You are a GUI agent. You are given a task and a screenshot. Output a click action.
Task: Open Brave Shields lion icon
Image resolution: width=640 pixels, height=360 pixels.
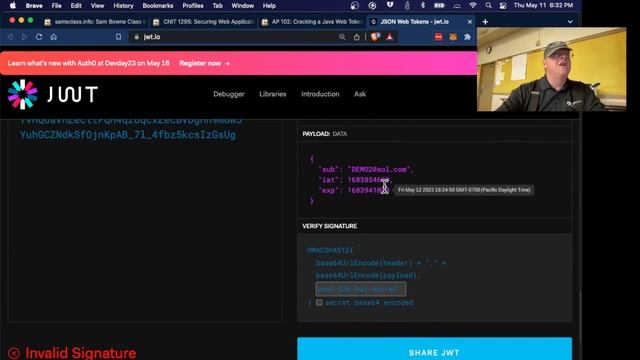point(375,37)
